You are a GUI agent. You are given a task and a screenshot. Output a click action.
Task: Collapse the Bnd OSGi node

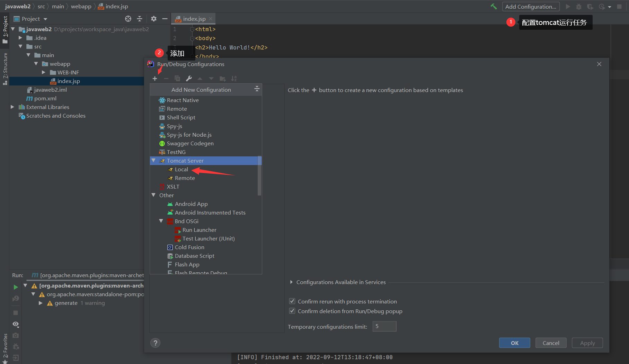(161, 221)
